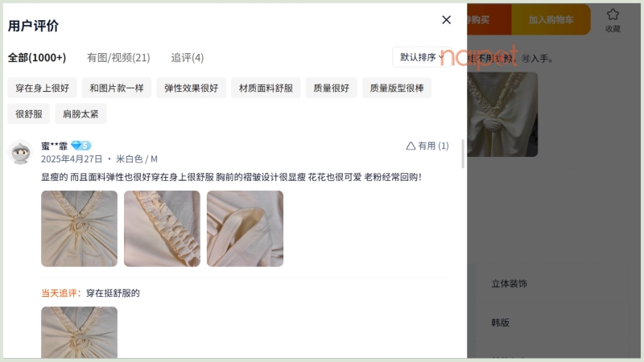Switch to 有图/视频(21) tab
The height and width of the screenshot is (362, 644).
(118, 58)
